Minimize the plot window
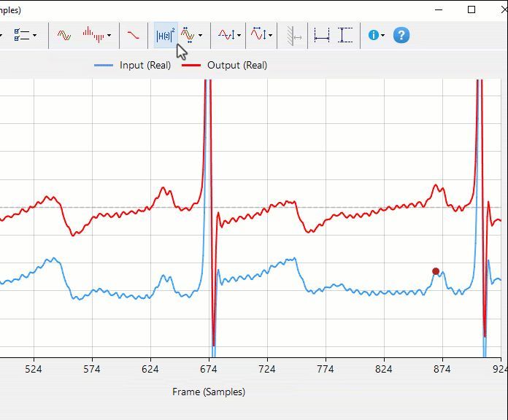This screenshot has height=420, width=508. [x=439, y=9]
